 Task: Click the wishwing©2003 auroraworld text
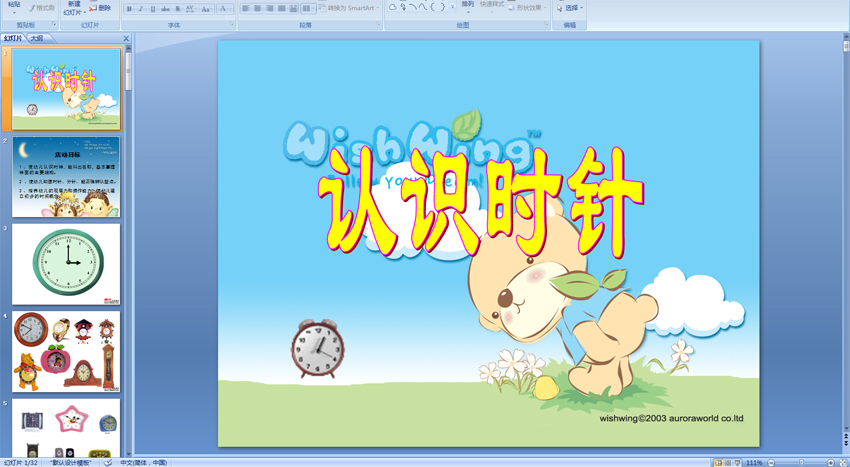click(671, 418)
